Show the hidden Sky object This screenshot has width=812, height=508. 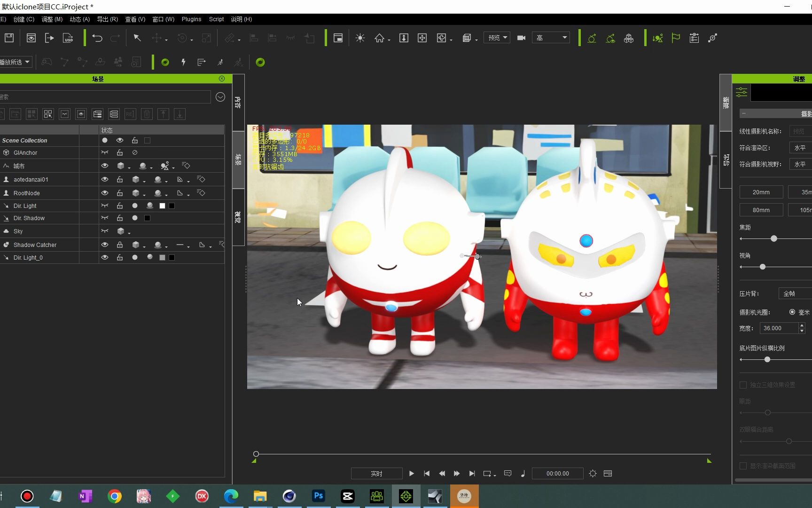pyautogui.click(x=105, y=231)
